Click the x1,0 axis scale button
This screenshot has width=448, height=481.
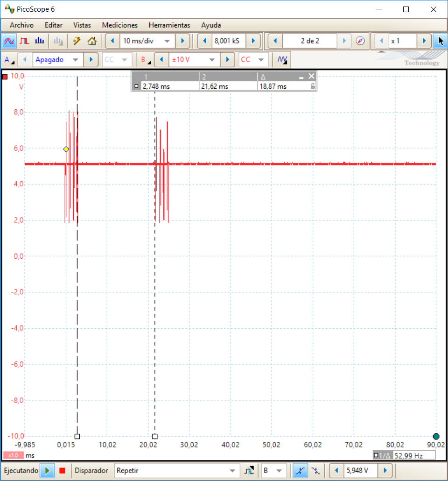click(14, 455)
